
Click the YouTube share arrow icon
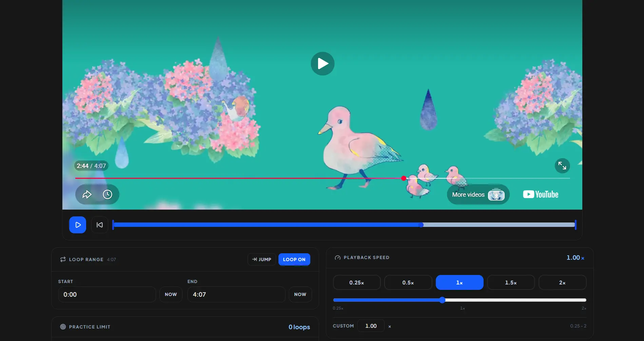click(x=87, y=194)
